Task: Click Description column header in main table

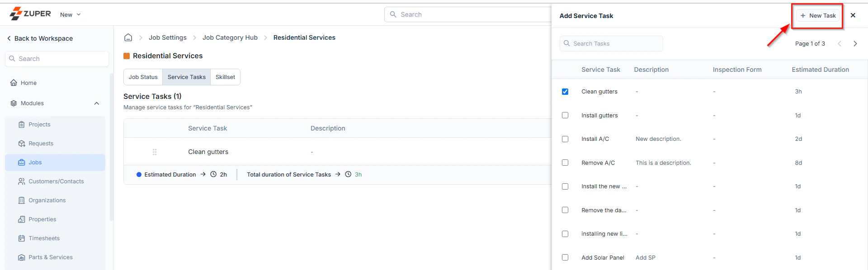Action: click(328, 128)
